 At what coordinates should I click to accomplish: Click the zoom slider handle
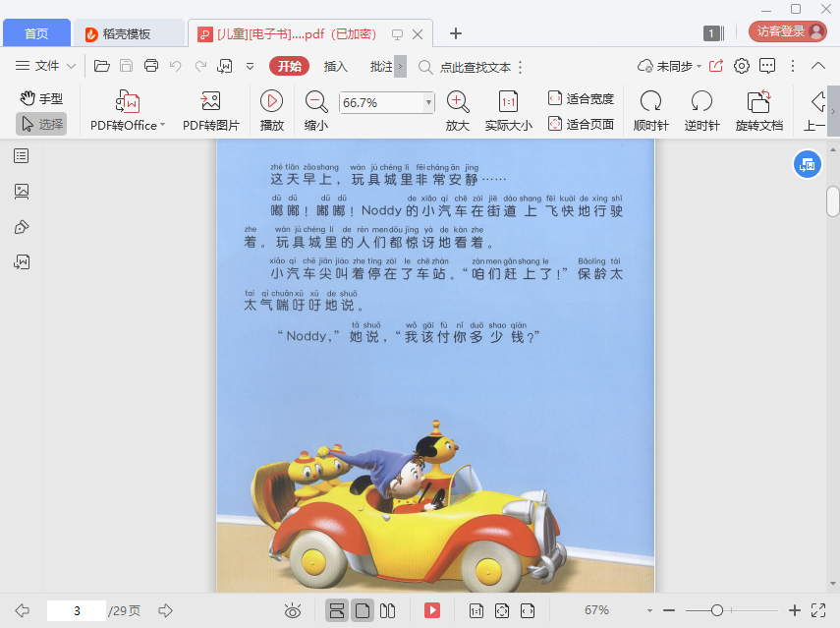(717, 610)
